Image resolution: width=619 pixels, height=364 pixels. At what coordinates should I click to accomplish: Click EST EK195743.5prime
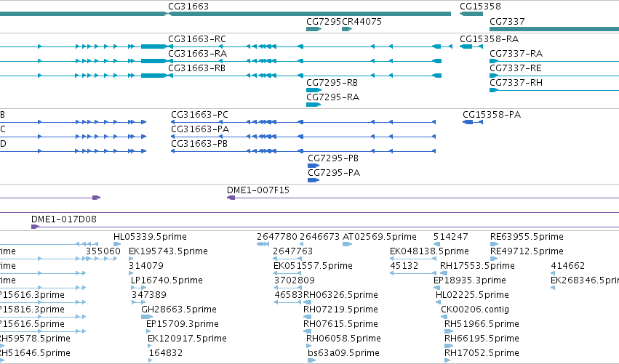(168, 251)
